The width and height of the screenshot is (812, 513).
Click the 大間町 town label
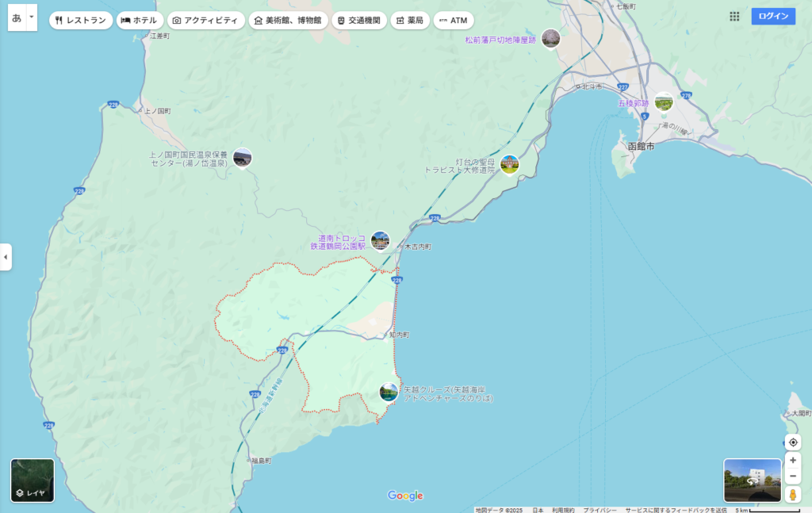[801, 413]
